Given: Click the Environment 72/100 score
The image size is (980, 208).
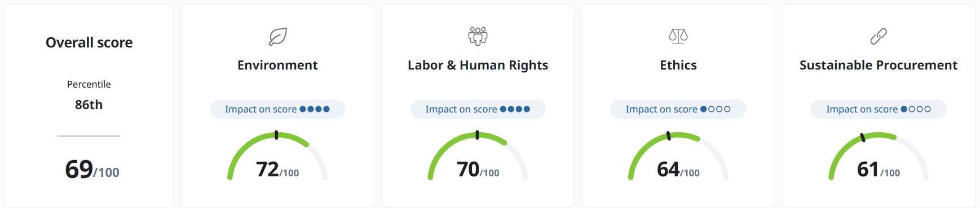Looking at the screenshot, I should point(277,170).
